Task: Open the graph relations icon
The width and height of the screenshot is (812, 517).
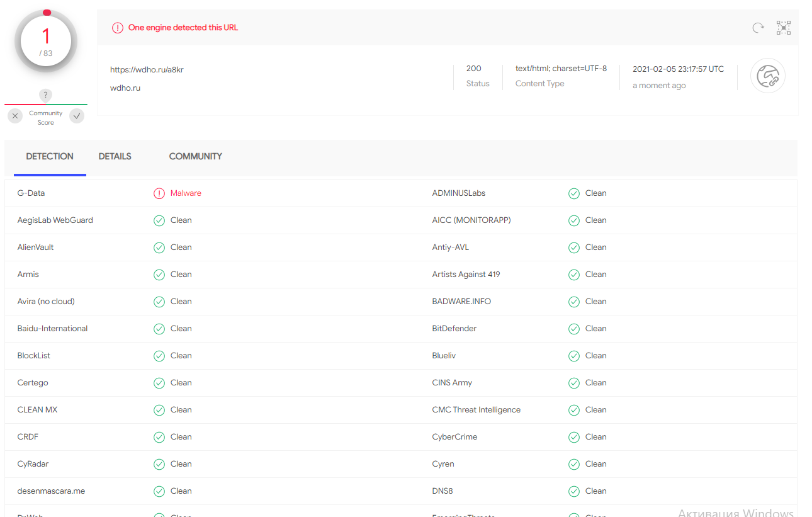Action: 784,28
